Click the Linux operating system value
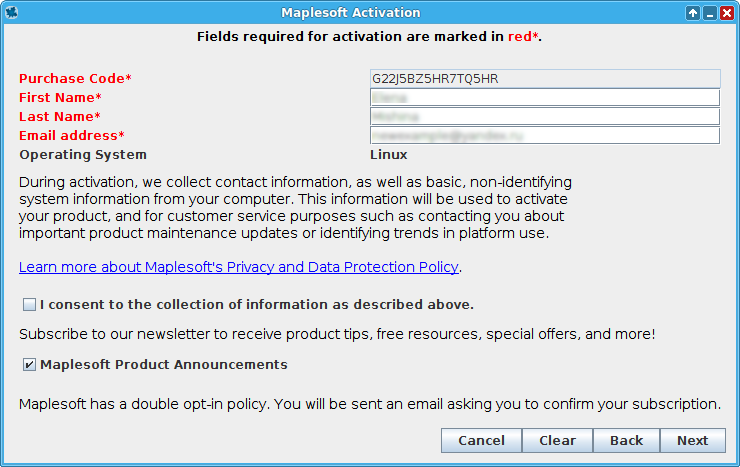 388,155
